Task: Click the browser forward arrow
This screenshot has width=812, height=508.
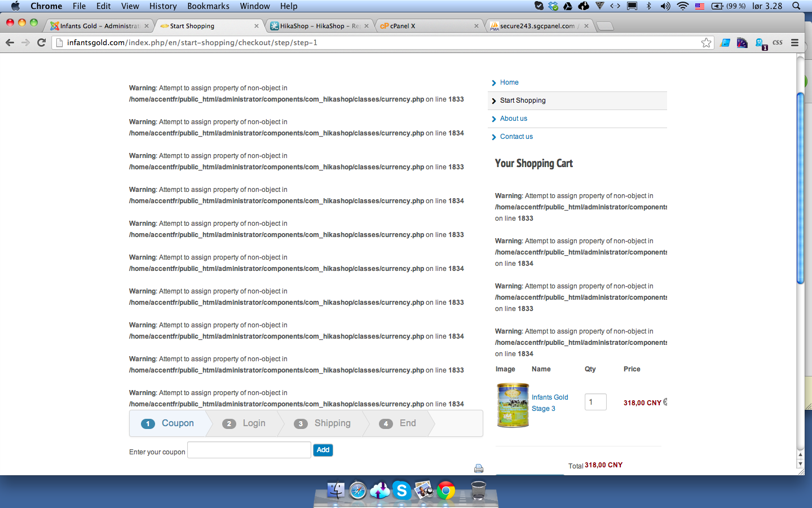Action: tap(25, 42)
